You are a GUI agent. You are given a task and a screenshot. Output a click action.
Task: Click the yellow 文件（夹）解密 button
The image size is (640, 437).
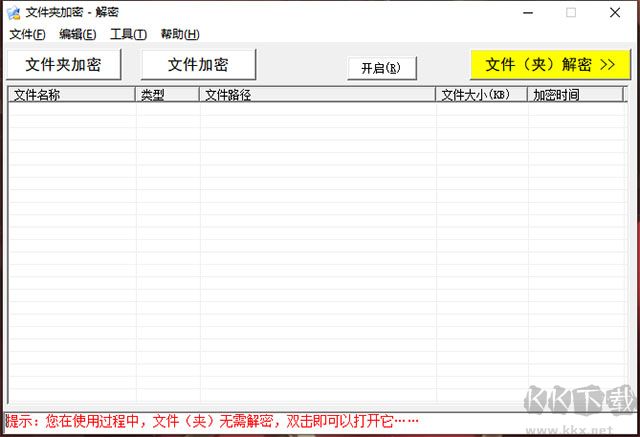point(550,64)
